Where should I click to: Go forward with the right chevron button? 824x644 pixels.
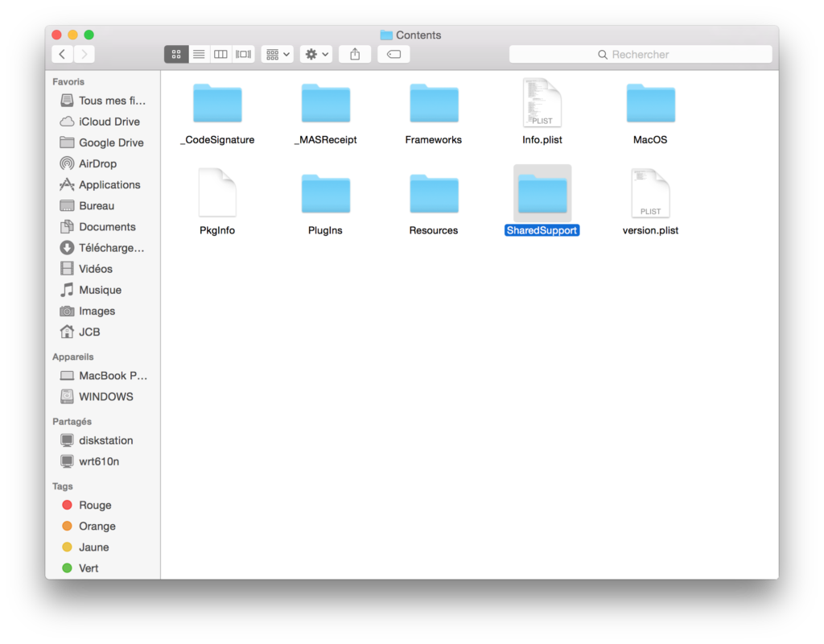[x=84, y=54]
